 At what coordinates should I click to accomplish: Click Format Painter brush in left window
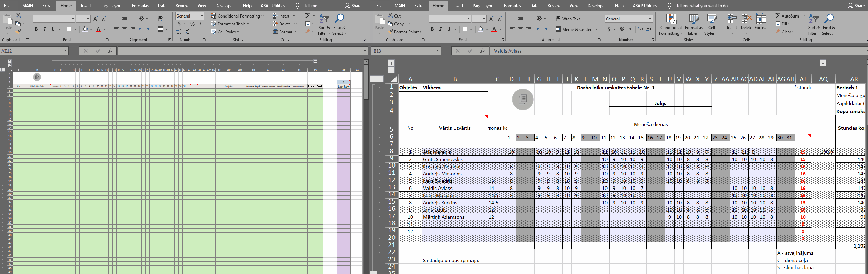tap(18, 32)
